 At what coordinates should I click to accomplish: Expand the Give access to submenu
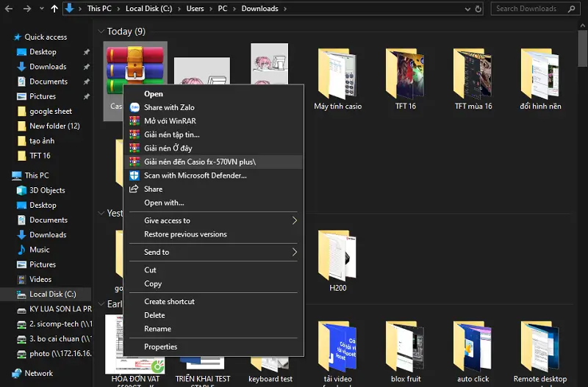pos(294,220)
